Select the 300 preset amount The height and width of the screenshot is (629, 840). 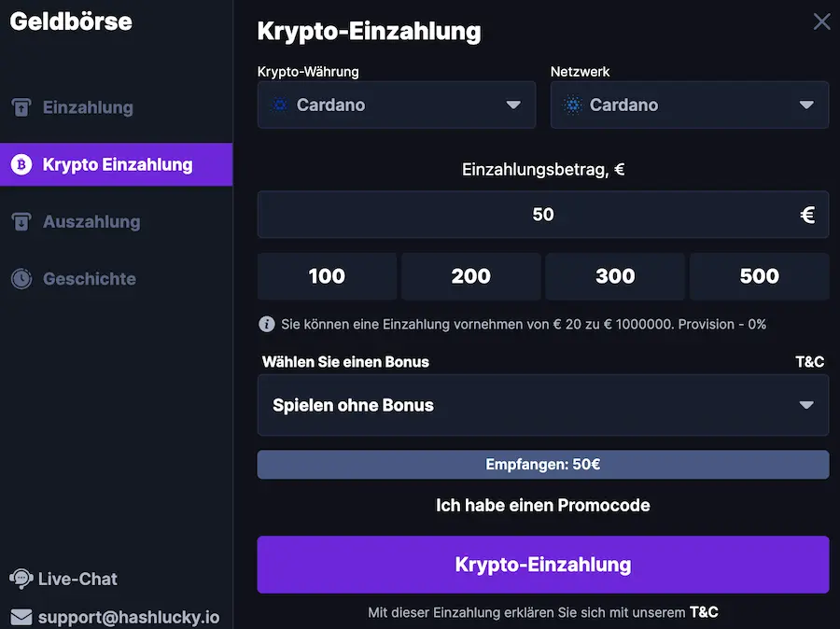click(614, 276)
